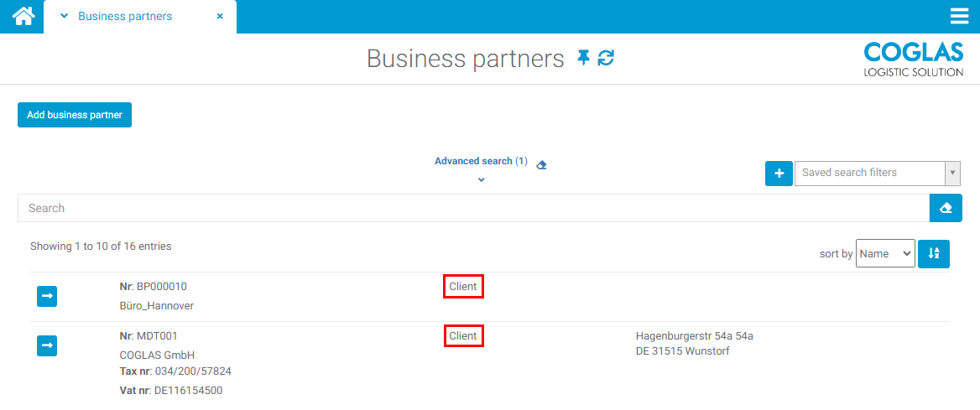The image size is (980, 410).
Task: Click Add business partner button
Action: coord(75,115)
